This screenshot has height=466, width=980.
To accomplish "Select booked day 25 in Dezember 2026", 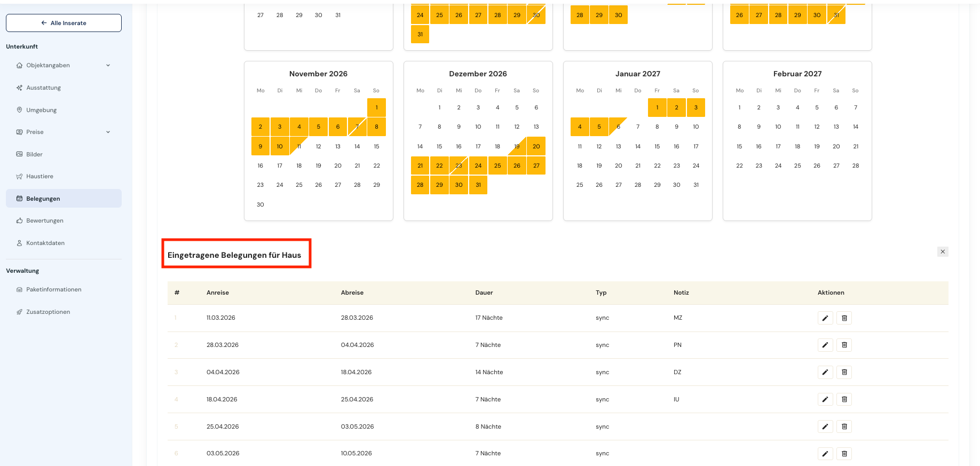I will coord(497,166).
